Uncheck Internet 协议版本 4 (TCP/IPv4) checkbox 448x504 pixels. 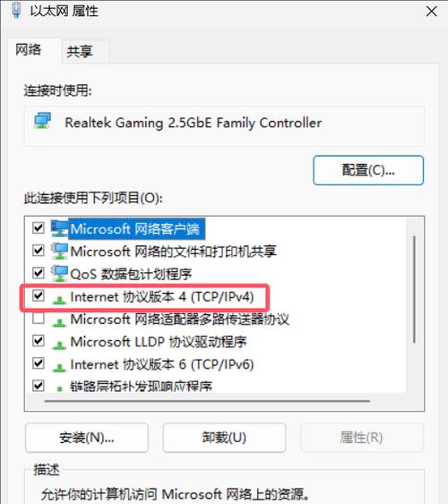pos(39,295)
